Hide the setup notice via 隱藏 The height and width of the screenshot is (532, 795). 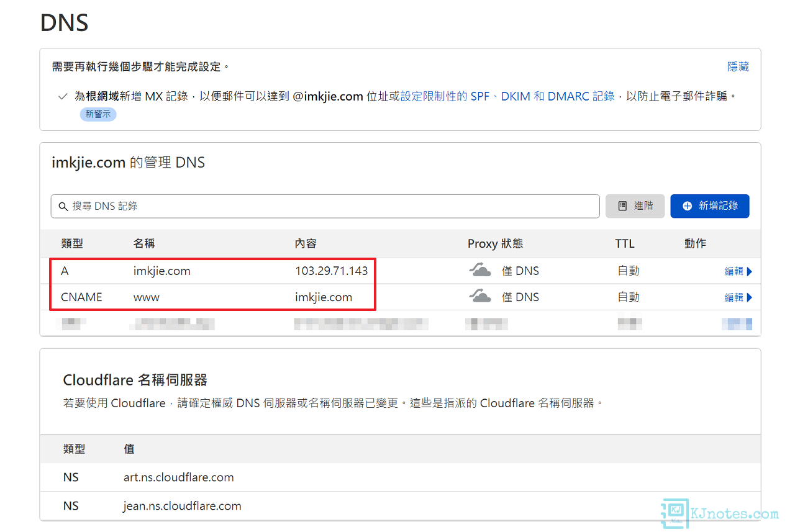coord(738,66)
